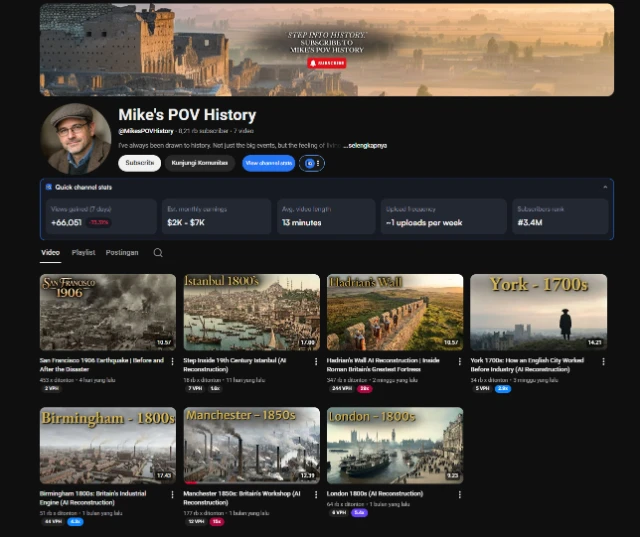The height and width of the screenshot is (537, 640).
Task: Open three-dot menu for York 1700s video
Action: click(603, 362)
